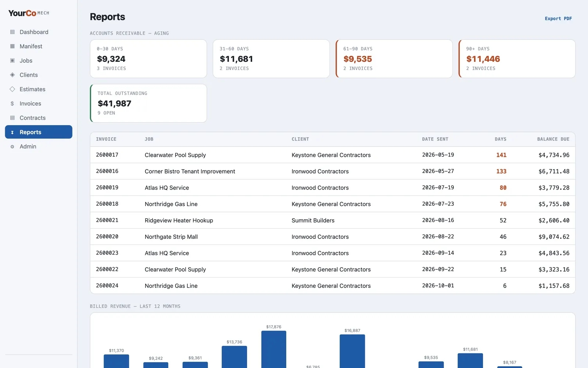
Task: Click the $11,370 revenue bar
Action: coord(116,361)
